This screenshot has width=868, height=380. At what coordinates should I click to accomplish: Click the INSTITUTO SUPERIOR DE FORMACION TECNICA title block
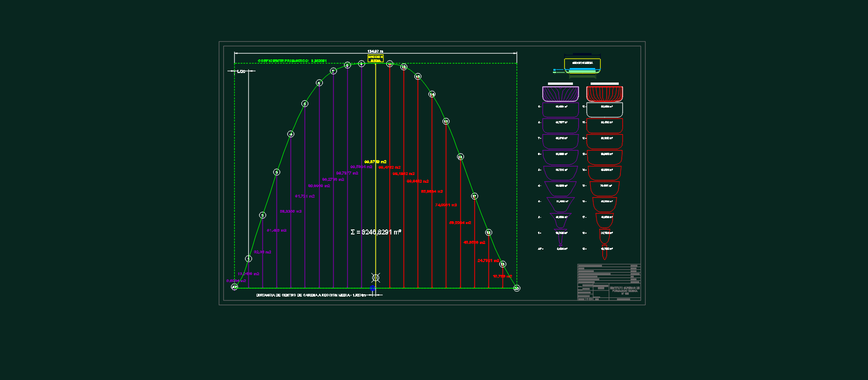pyautogui.click(x=625, y=290)
